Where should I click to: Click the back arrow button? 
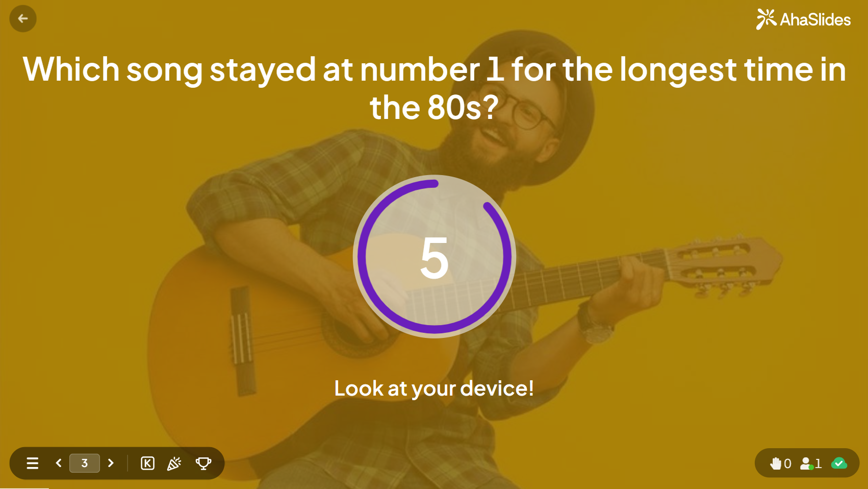[23, 19]
